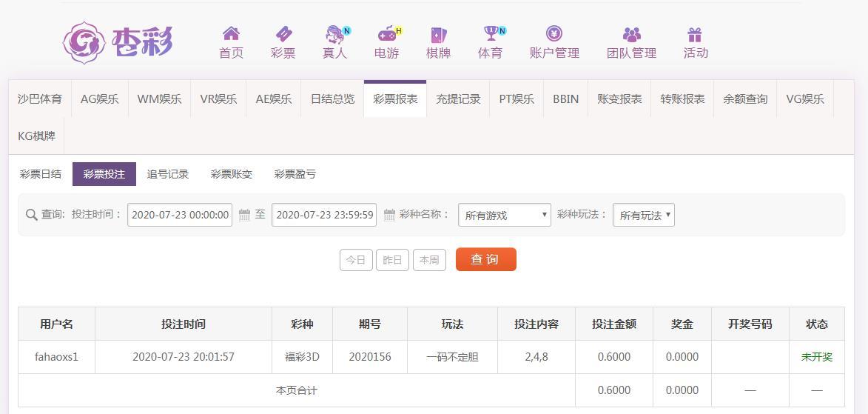This screenshot has width=868, height=414.
Task: Open 团队管理 people icon
Action: (631, 35)
